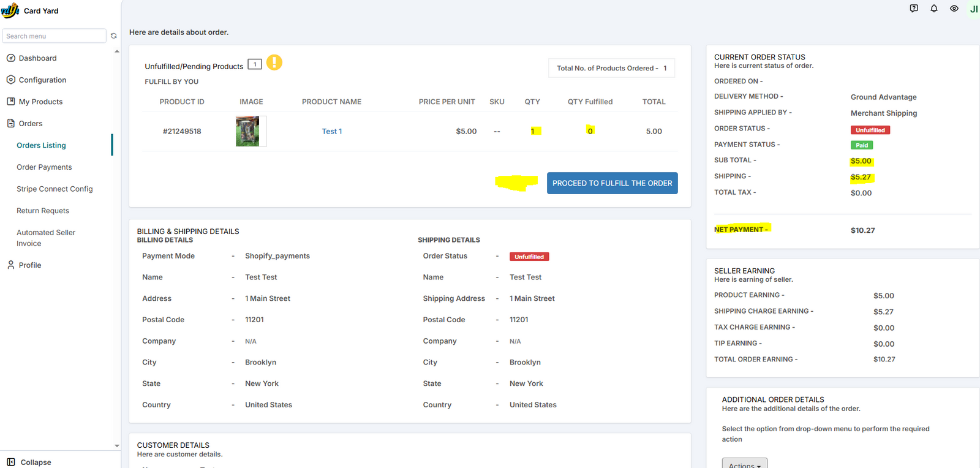Click the help chat icon in header
Image resolution: width=980 pixels, height=468 pixels.
click(x=914, y=9)
